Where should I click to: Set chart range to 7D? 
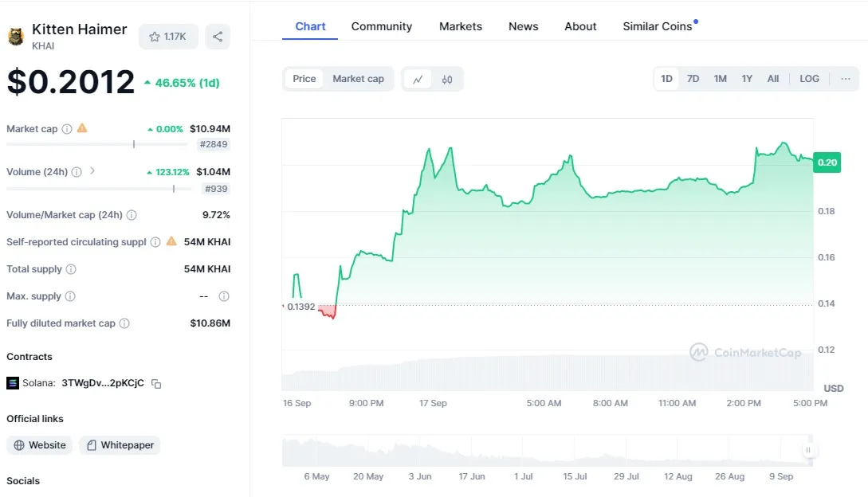pos(693,79)
